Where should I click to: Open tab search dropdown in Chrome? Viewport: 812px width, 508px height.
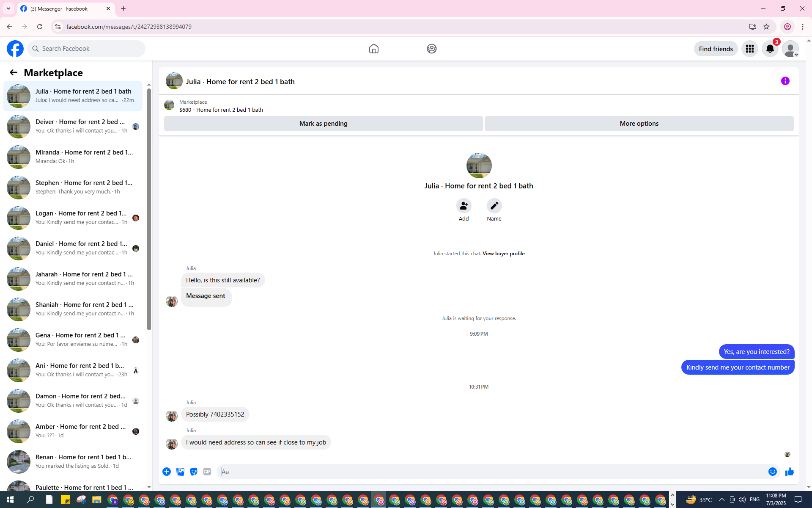[8, 8]
